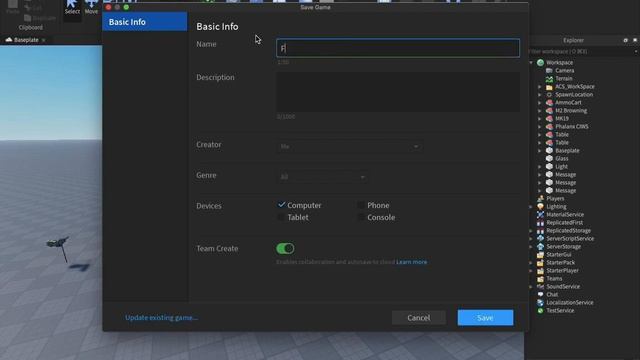Expand the AmmoCart node arrow
640x360 pixels.
(540, 102)
